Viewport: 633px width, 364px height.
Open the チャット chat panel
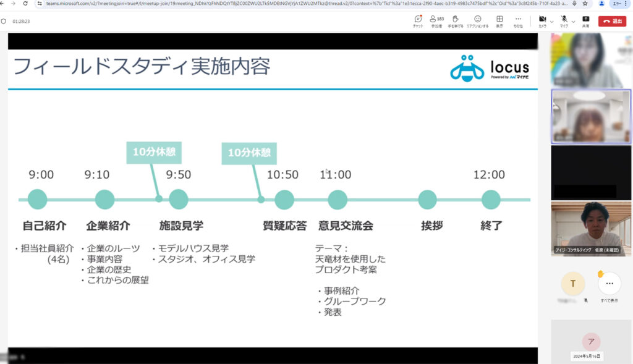pos(418,19)
